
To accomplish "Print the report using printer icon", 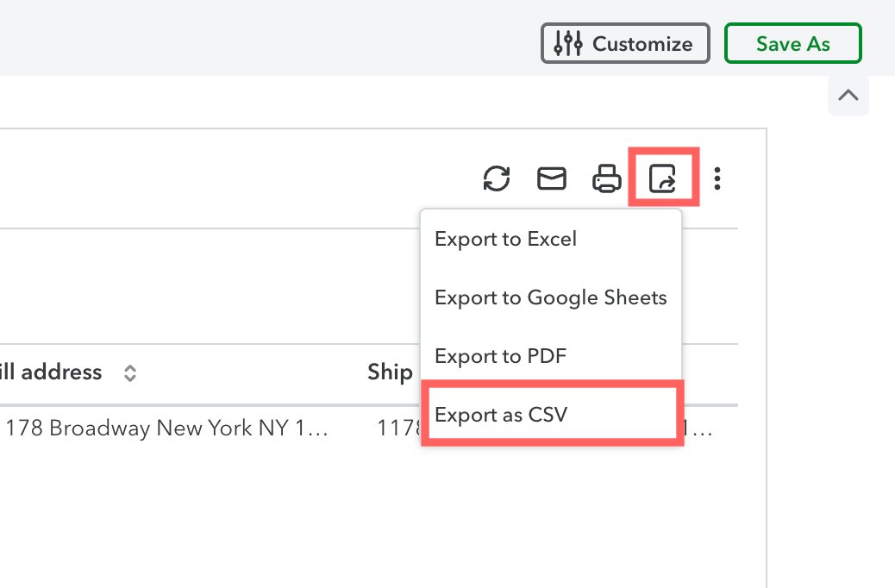I will [607, 178].
